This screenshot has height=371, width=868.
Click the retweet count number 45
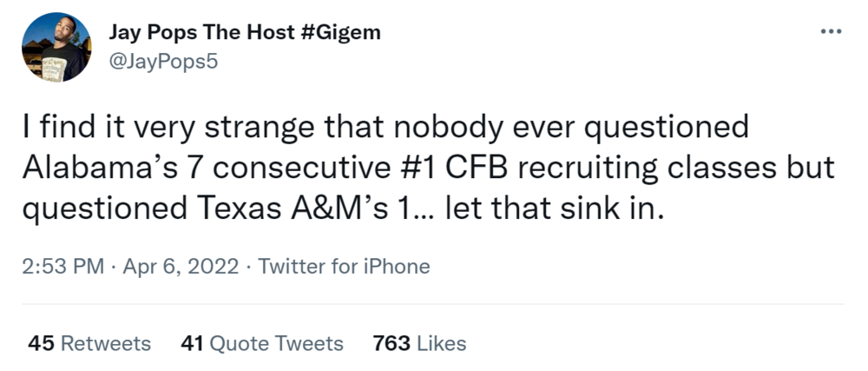click(x=42, y=343)
